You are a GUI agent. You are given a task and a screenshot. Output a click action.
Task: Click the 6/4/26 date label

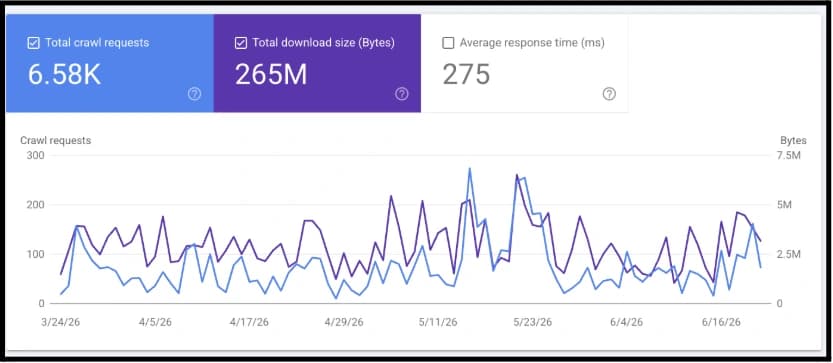pos(627,322)
